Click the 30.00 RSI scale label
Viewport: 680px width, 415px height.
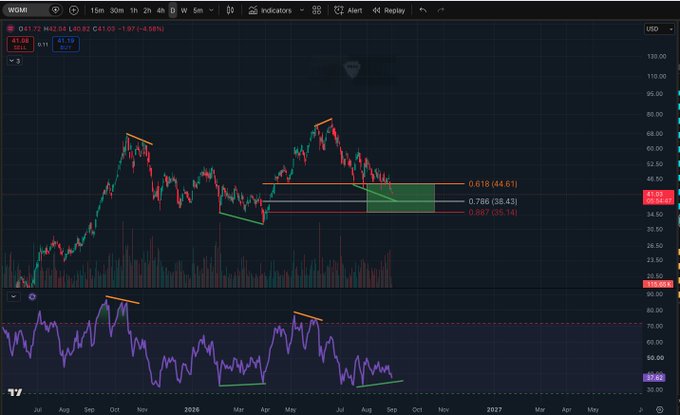(655, 389)
